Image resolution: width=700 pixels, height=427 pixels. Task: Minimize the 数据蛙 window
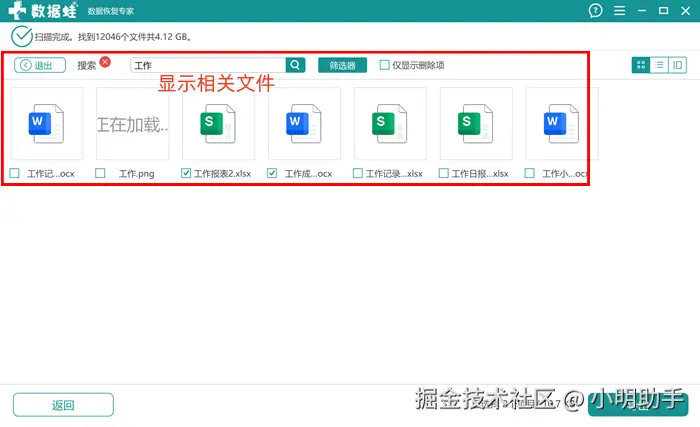(x=642, y=10)
